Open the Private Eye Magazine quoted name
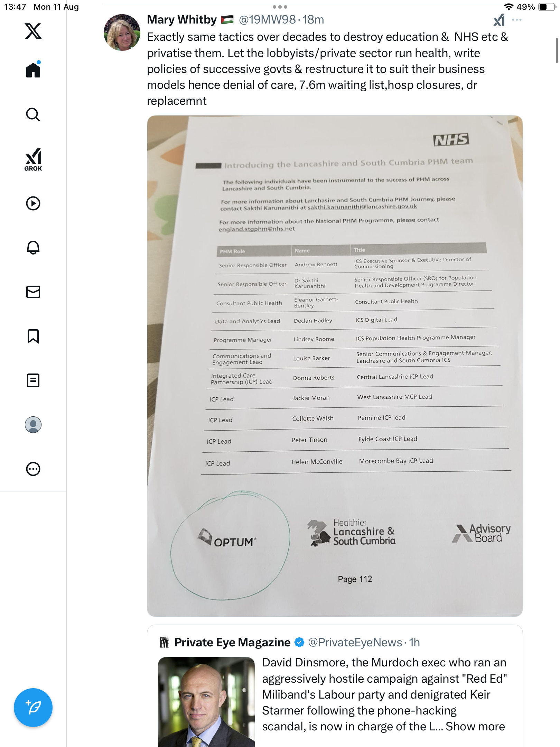This screenshot has width=560, height=747. tap(232, 642)
